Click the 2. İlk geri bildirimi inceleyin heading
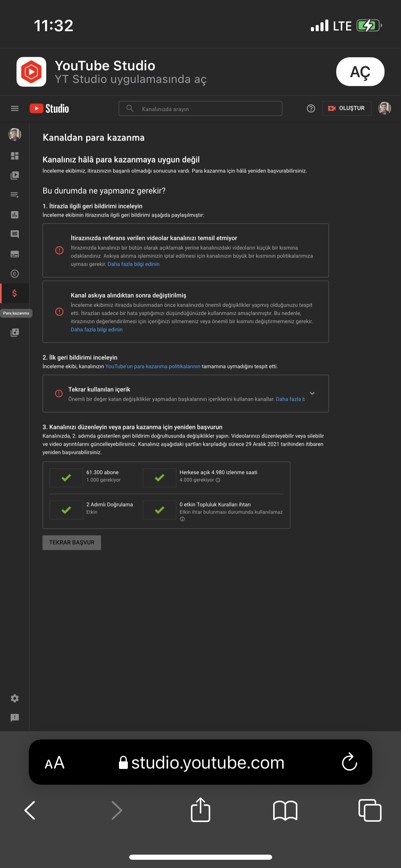This screenshot has height=868, width=401. 80,357
